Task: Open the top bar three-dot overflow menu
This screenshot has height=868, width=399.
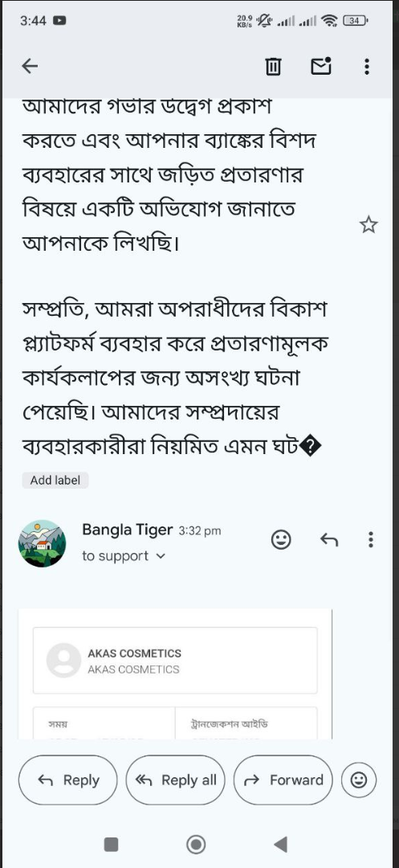Action: pyautogui.click(x=367, y=67)
